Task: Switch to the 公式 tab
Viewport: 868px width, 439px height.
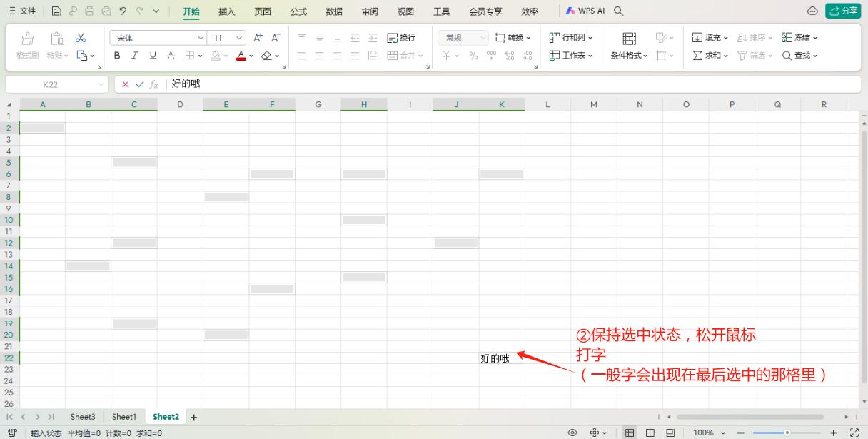Action: (x=298, y=11)
